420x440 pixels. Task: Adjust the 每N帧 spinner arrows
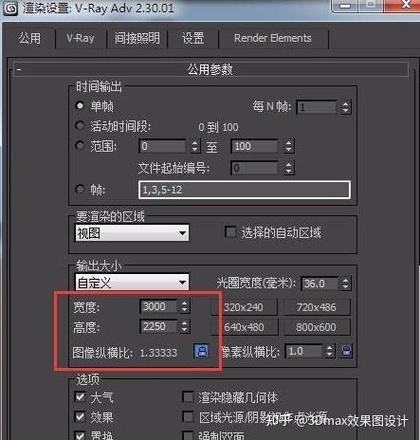346,107
